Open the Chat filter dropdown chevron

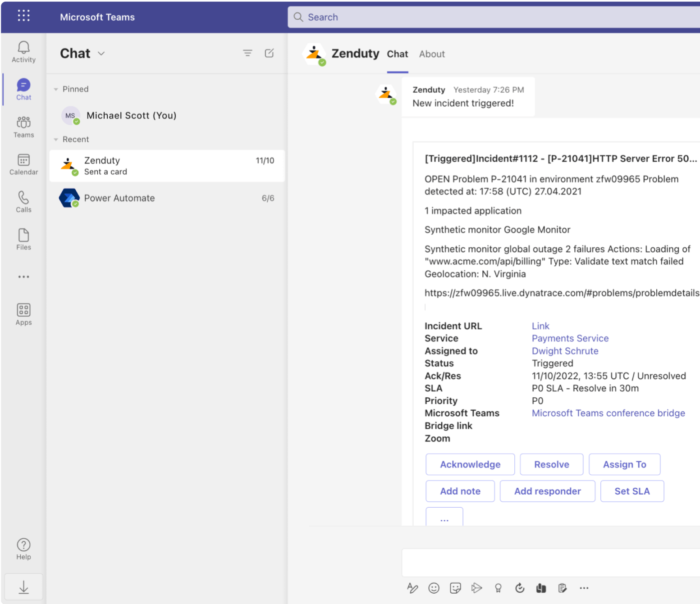101,54
